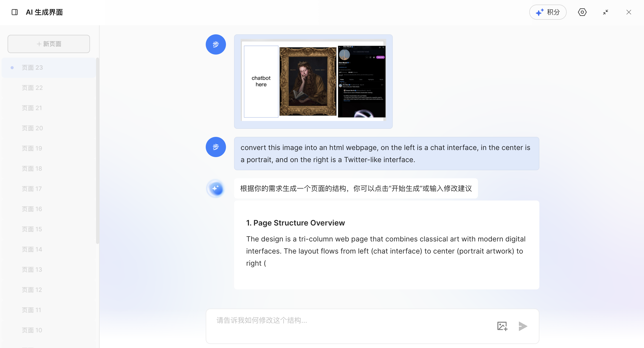This screenshot has height=348, width=644.
Task: Create a new page with 新页面
Action: click(49, 44)
